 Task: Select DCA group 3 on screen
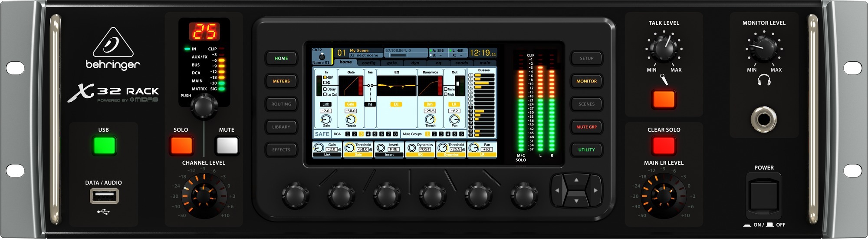(x=361, y=134)
